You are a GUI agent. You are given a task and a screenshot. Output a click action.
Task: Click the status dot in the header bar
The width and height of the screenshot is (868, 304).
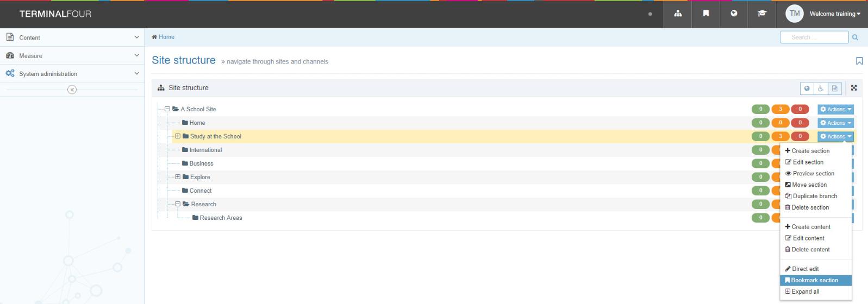click(650, 14)
